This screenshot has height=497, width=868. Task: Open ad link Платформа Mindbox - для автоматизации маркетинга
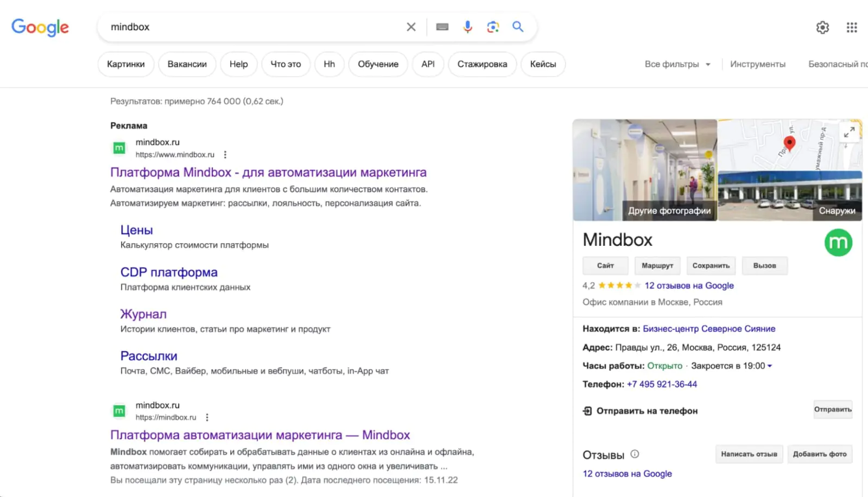268,173
